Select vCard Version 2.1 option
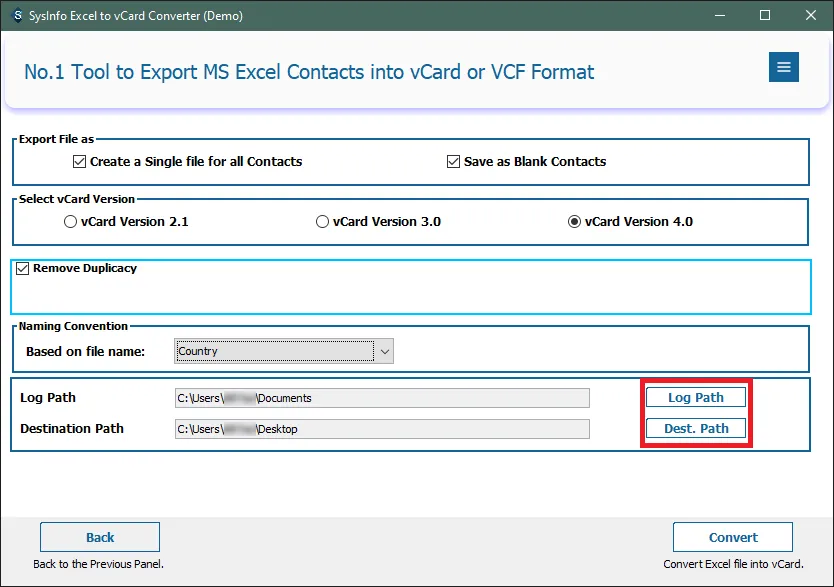Screen dimensions: 834x587 point(70,222)
